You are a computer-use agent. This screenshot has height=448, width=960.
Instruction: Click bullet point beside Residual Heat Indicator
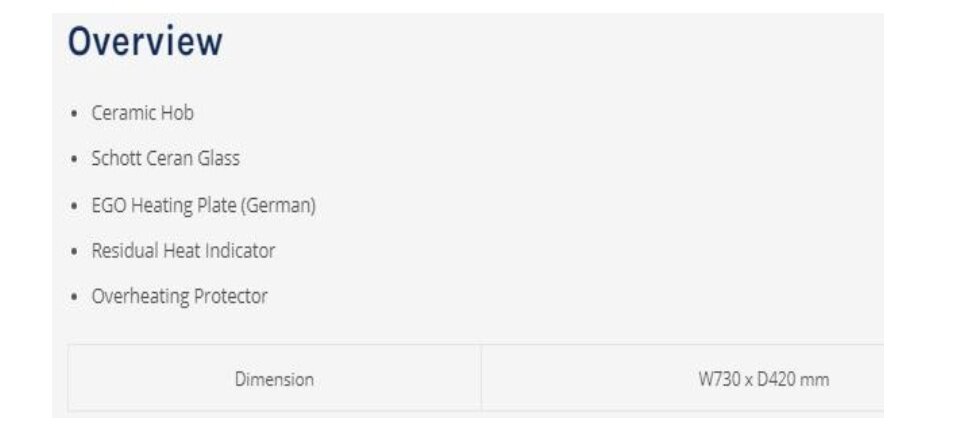[x=74, y=252]
